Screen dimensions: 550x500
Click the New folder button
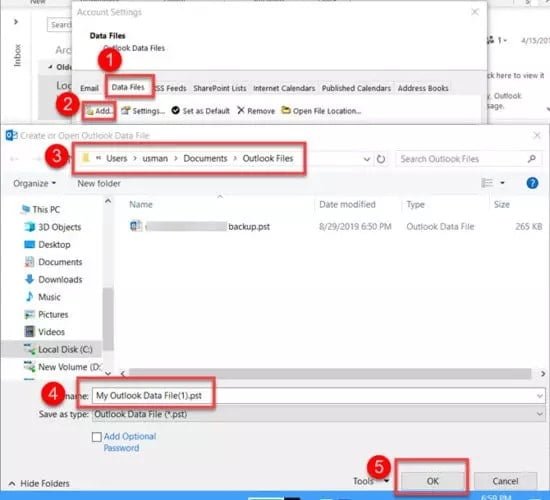click(x=99, y=184)
